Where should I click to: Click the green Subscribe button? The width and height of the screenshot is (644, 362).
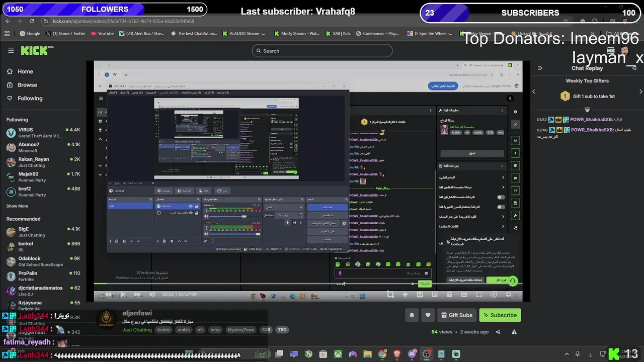point(500,315)
